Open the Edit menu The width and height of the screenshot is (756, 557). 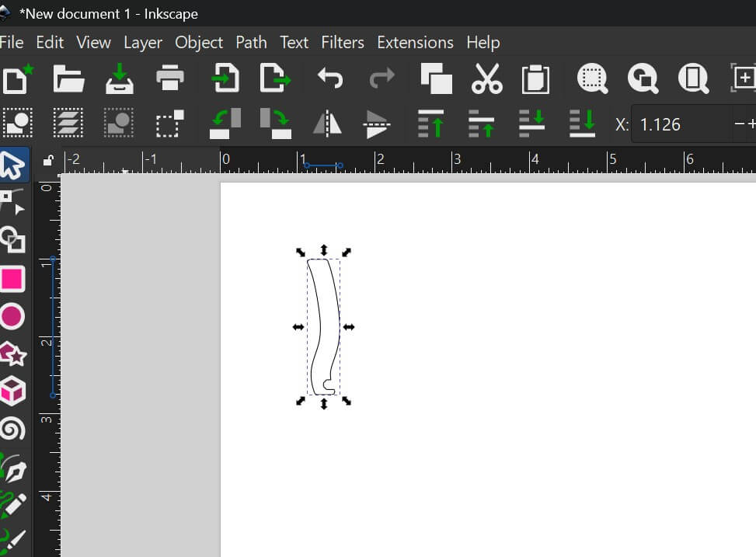pos(50,43)
